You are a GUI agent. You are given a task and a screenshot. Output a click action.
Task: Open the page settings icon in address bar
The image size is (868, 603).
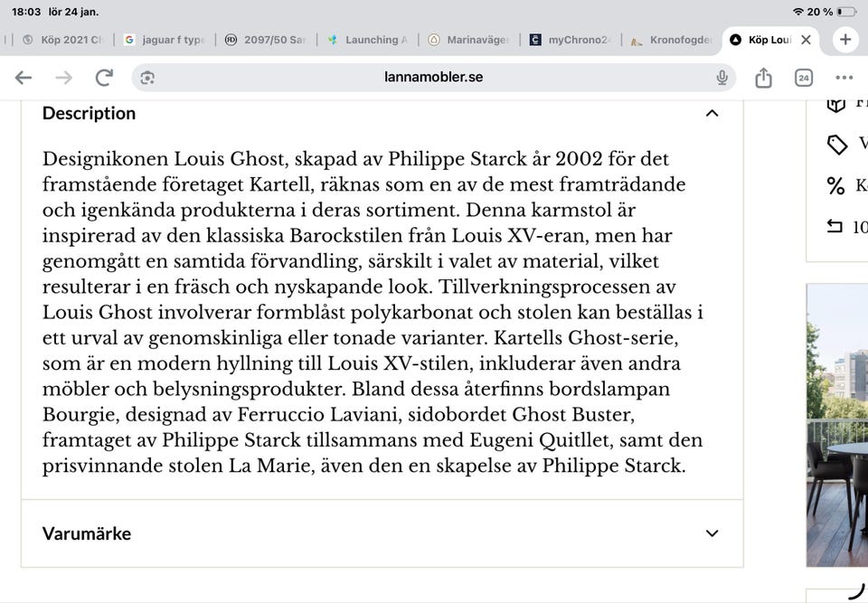146,78
